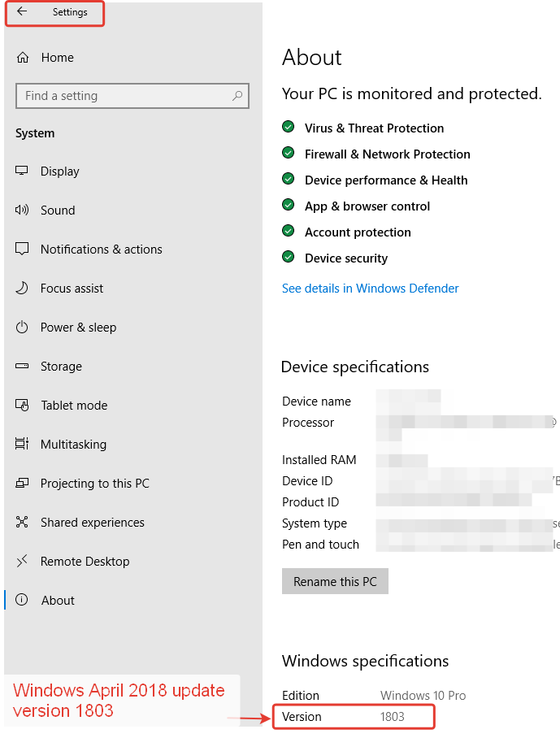Click the back arrow in Settings header
This screenshot has height=738, width=560.
[x=22, y=11]
